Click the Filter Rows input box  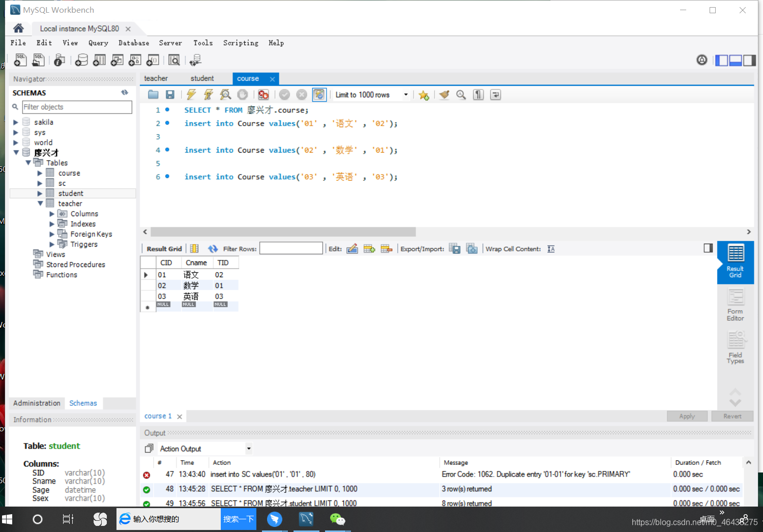291,248
